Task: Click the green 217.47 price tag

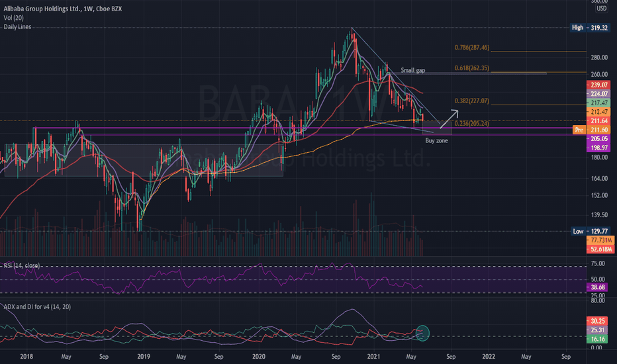Action: pos(598,103)
